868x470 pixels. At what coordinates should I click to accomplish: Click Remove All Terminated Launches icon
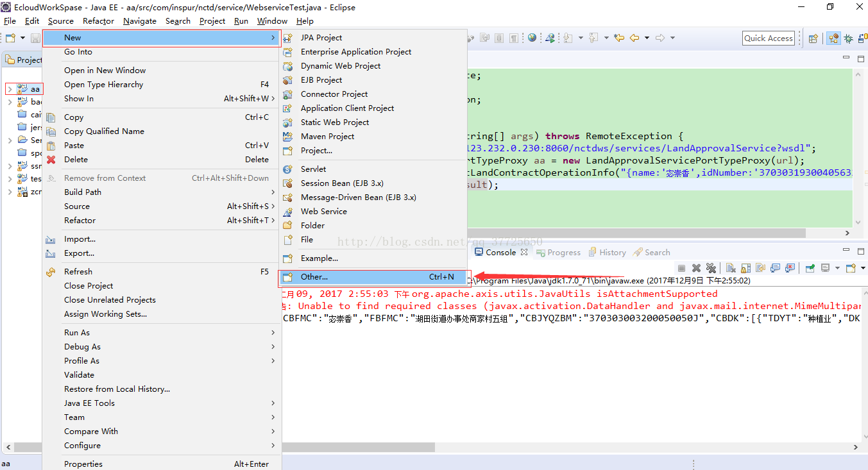pos(711,268)
